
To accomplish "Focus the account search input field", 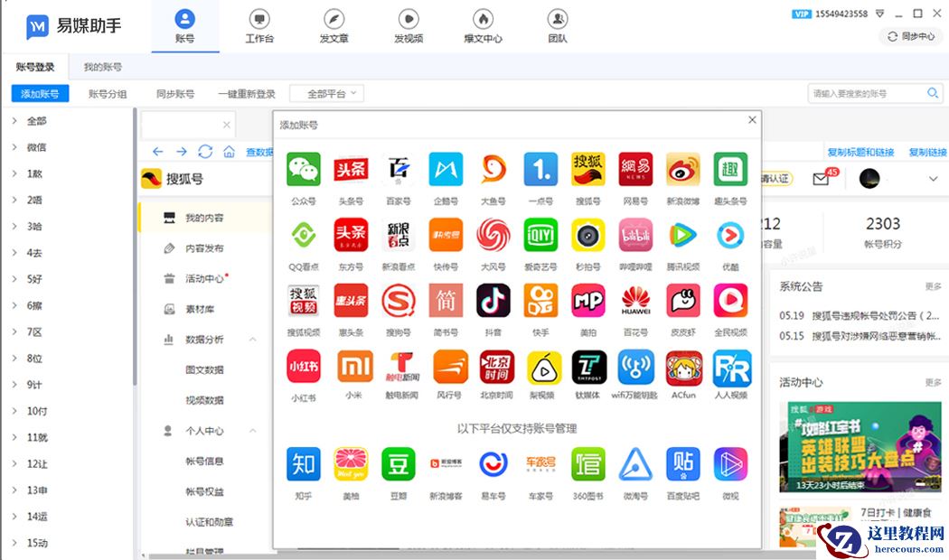I will 868,94.
